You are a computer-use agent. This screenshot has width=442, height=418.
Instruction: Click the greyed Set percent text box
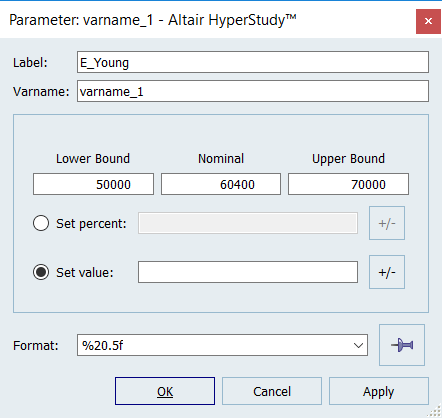point(248,223)
